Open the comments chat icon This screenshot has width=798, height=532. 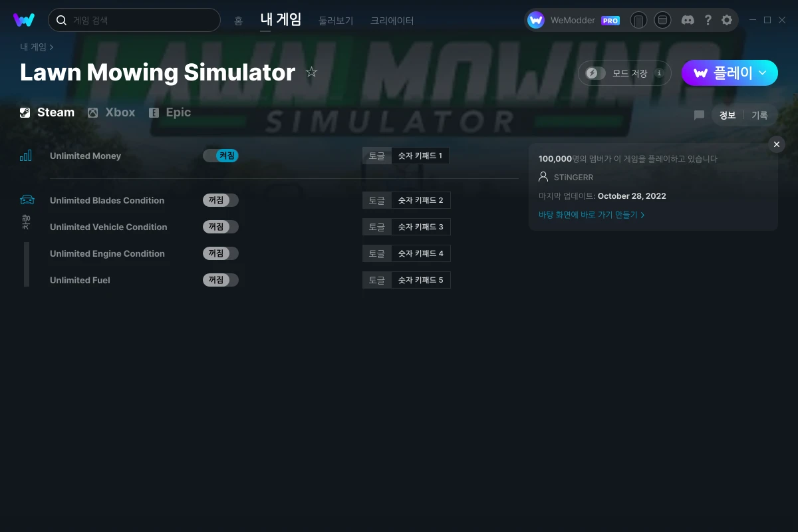pyautogui.click(x=699, y=115)
